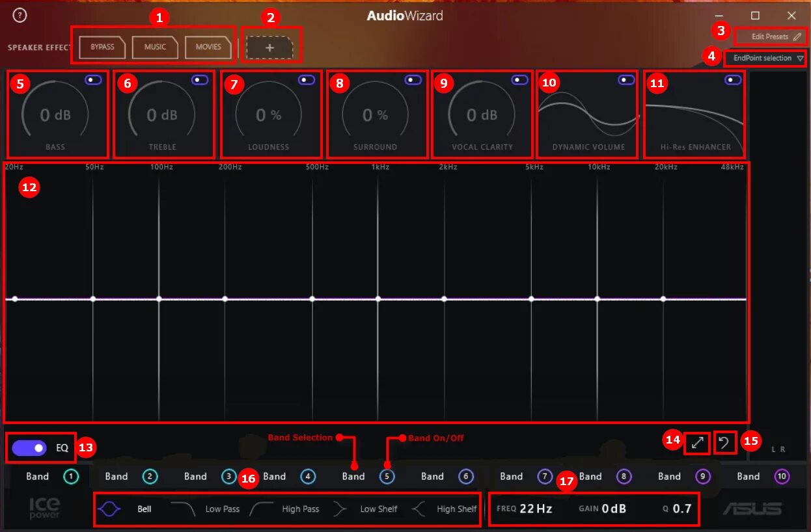The width and height of the screenshot is (811, 532).
Task: Toggle the SURROUND effect switch
Action: (413, 79)
